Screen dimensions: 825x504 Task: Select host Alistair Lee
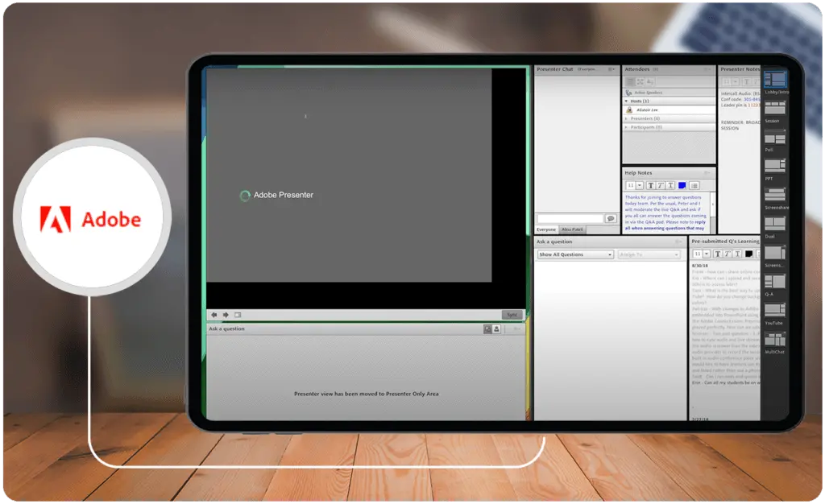coord(670,109)
